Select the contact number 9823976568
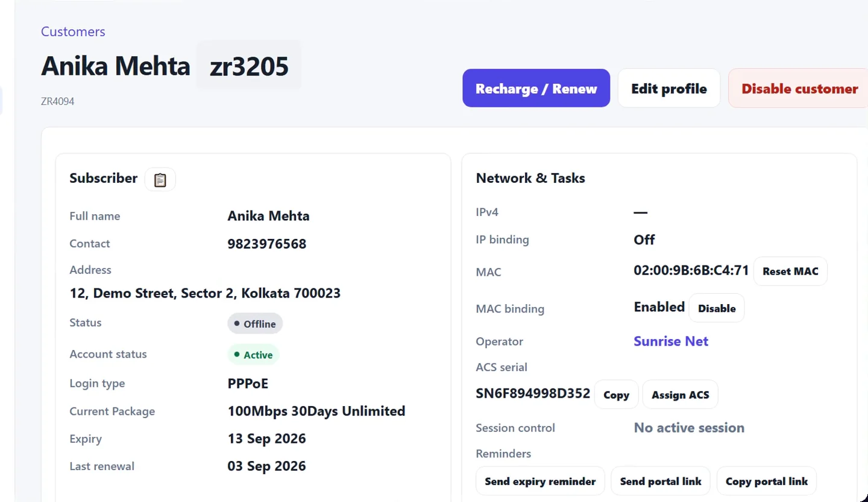The image size is (868, 502). (267, 244)
